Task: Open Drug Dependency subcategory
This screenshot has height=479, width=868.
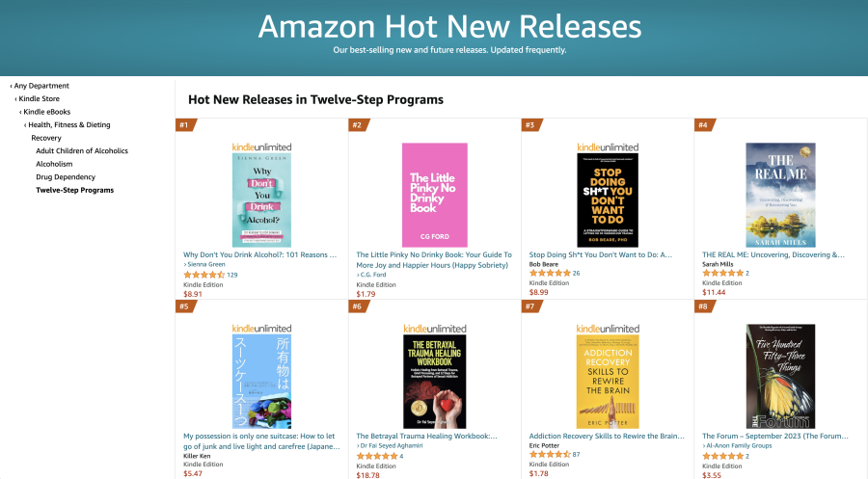Action: click(66, 177)
